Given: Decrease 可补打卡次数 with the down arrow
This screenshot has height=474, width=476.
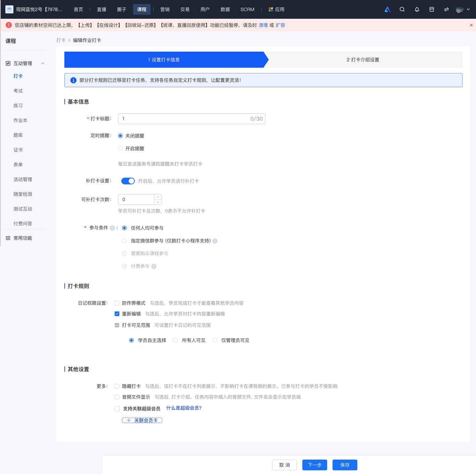Looking at the screenshot, I should 158,202.
